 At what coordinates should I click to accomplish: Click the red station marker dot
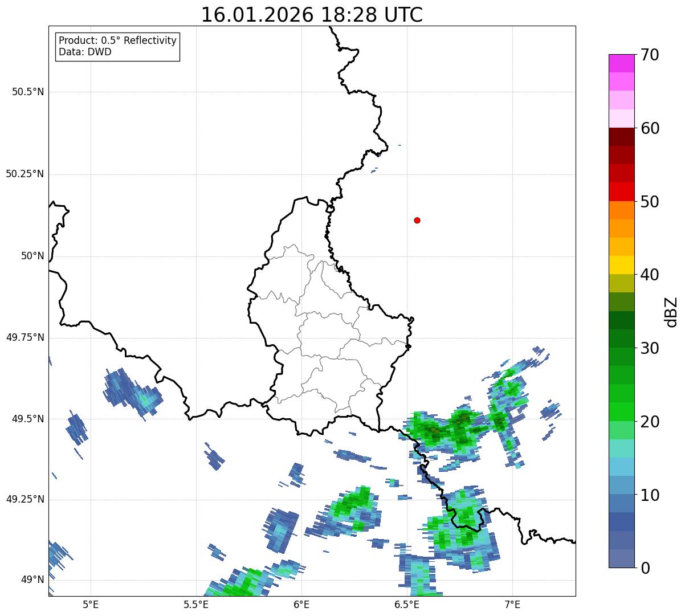point(417,220)
